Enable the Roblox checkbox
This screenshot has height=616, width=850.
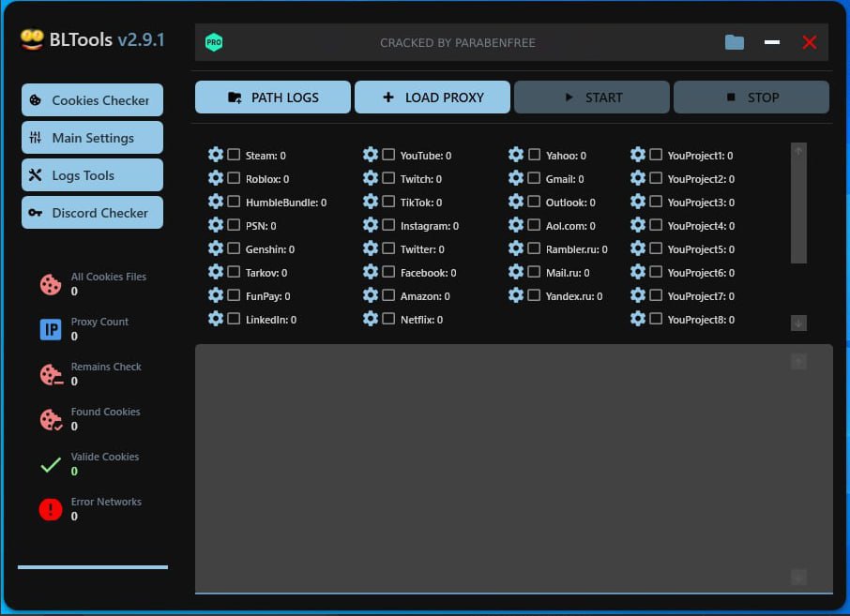click(234, 178)
